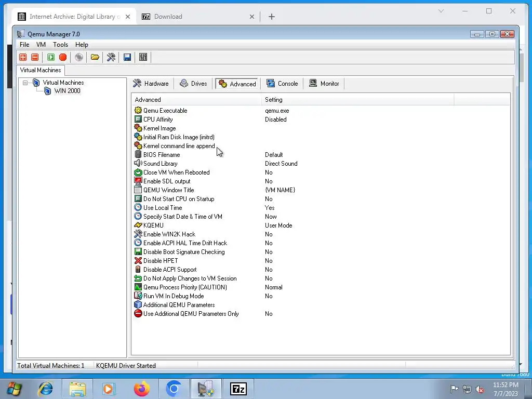Click the Advanced column header
The height and width of the screenshot is (399, 532).
tap(196, 100)
